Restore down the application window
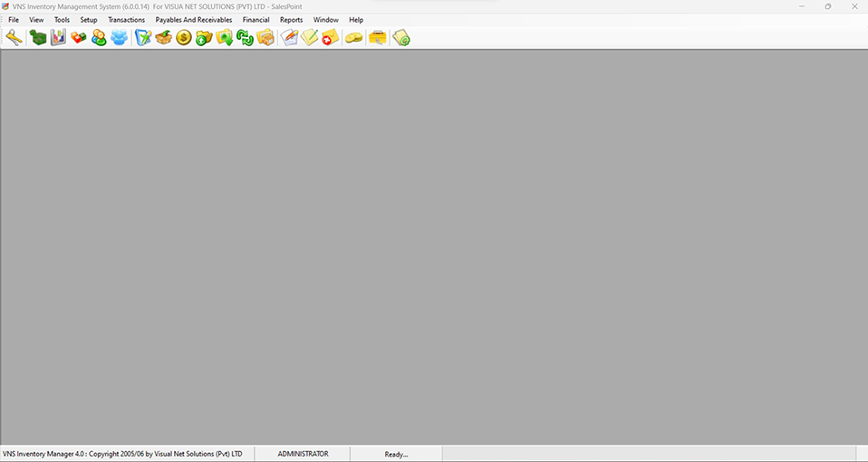This screenshot has height=462, width=868. point(828,6)
